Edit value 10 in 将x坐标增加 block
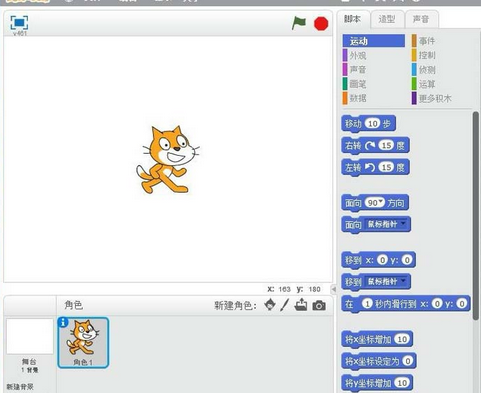This screenshot has width=481, height=393. click(402, 339)
